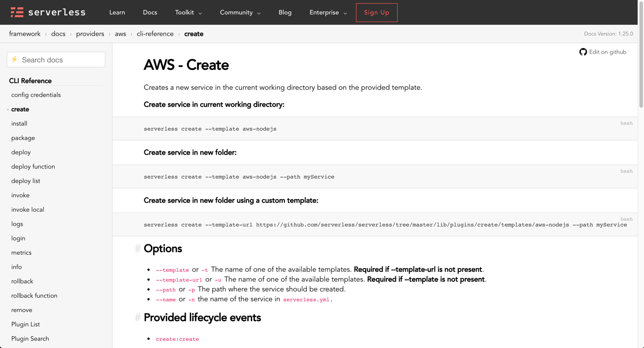Open deploy list sidebar entry
The height and width of the screenshot is (348, 644).
coord(26,181)
